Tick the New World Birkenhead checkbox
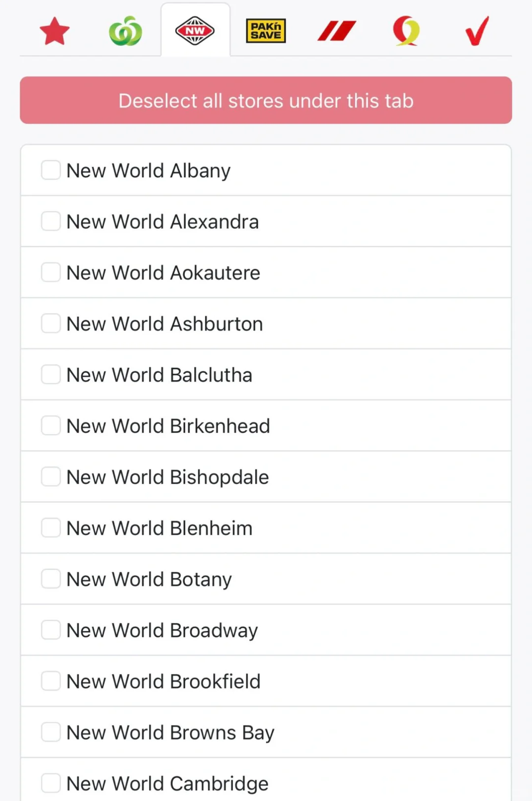The height and width of the screenshot is (801, 532). (x=51, y=425)
